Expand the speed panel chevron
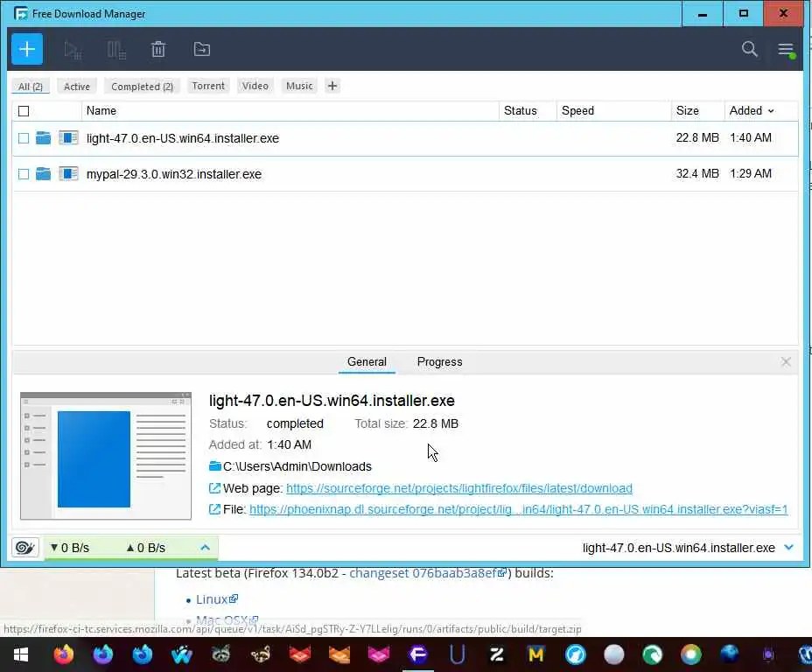 205,547
